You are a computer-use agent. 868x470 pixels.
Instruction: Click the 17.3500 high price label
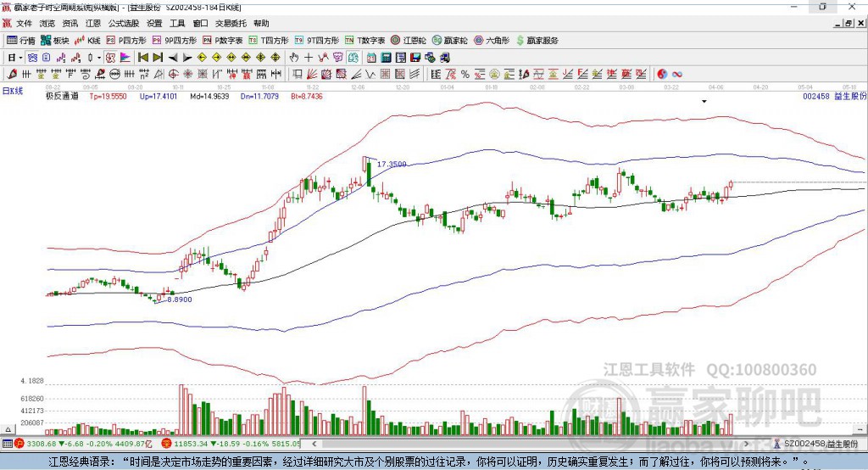click(x=392, y=164)
